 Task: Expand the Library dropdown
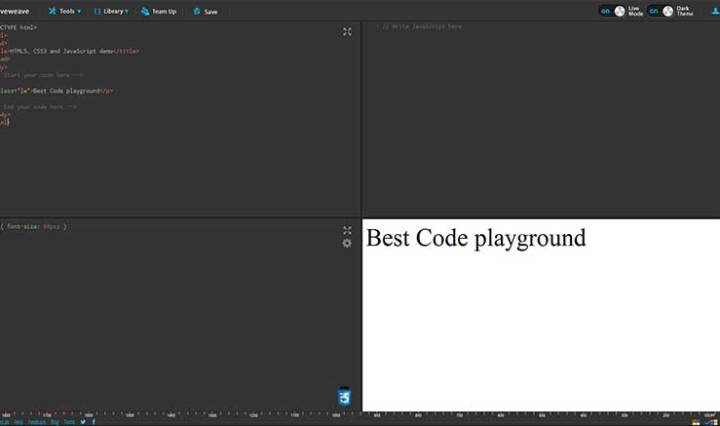click(x=112, y=11)
